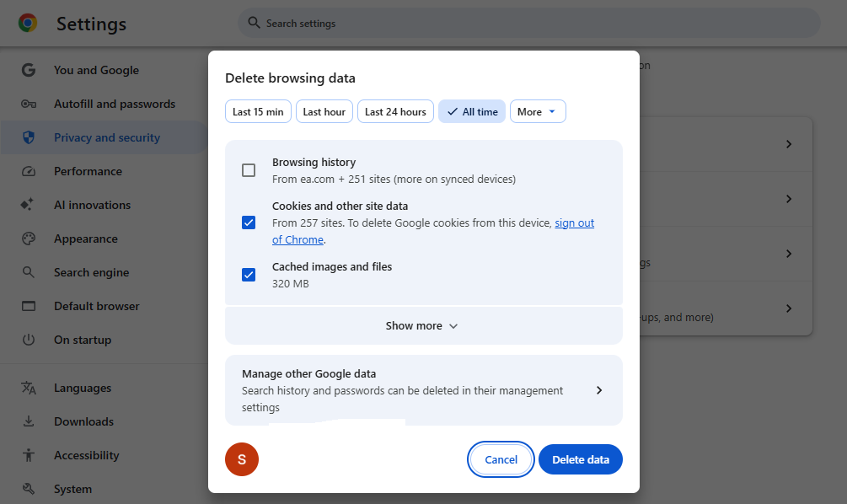This screenshot has height=504, width=847.
Task: Click the Downloads arrow icon
Action: tap(29, 421)
